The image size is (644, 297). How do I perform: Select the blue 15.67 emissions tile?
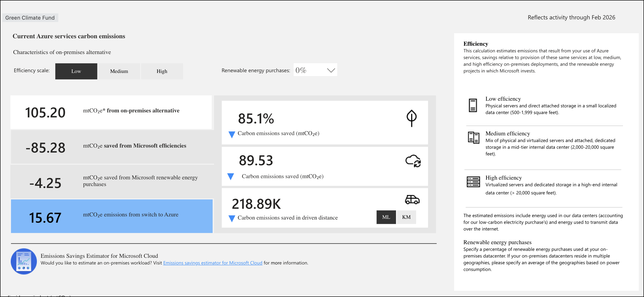click(112, 216)
